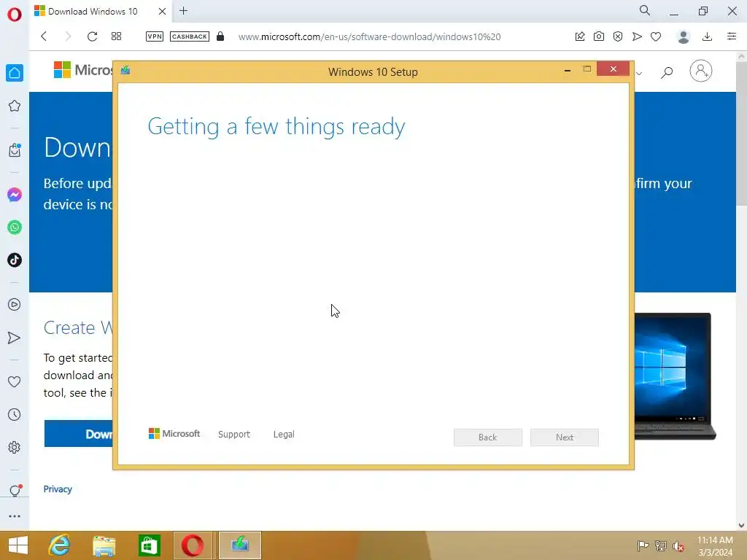The height and width of the screenshot is (560, 747).
Task: Click the Privacy link on the webpage
Action: pyautogui.click(x=58, y=489)
